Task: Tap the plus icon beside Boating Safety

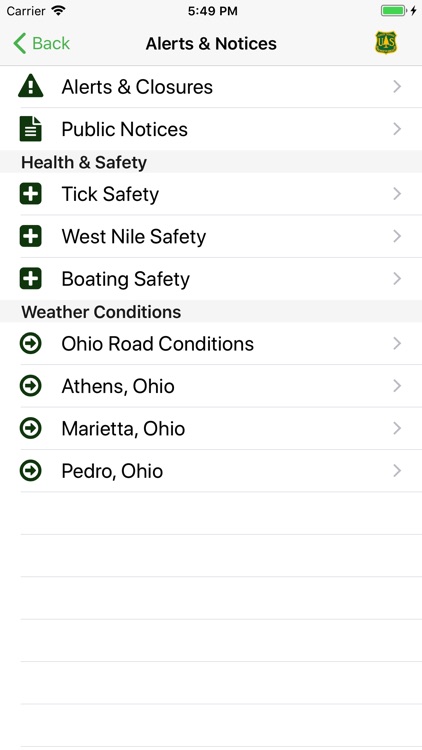Action: 31,279
